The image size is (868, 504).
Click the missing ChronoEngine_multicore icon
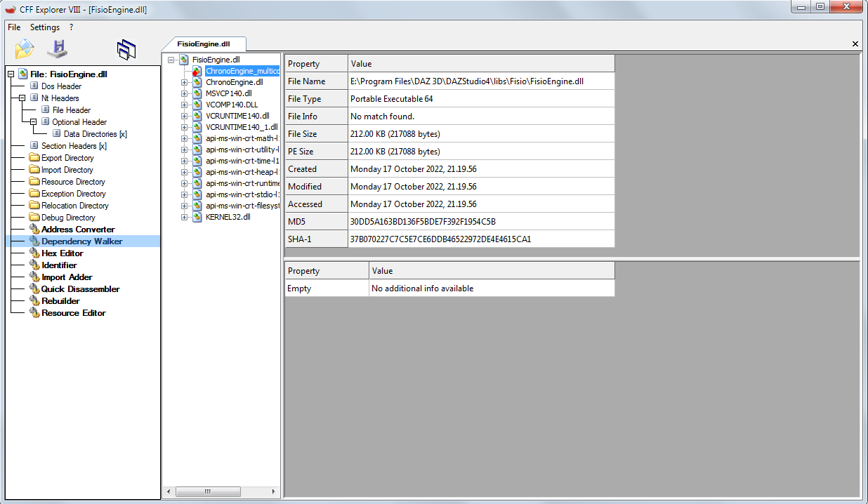[197, 71]
